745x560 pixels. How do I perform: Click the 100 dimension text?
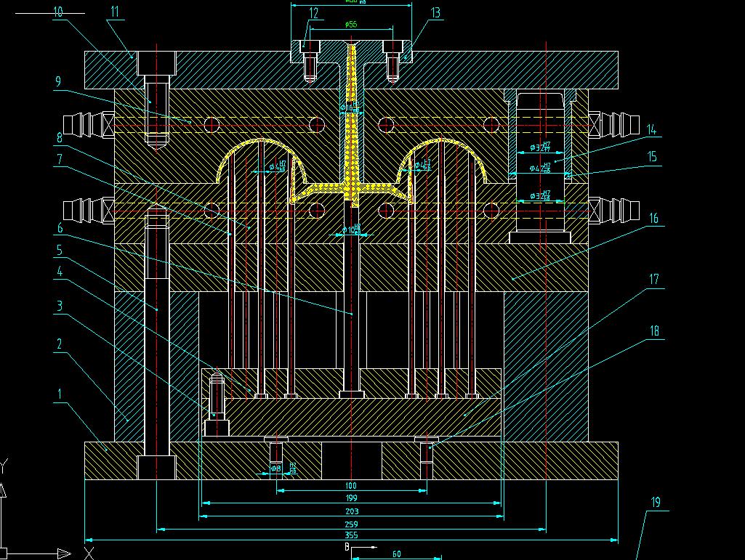350,485
